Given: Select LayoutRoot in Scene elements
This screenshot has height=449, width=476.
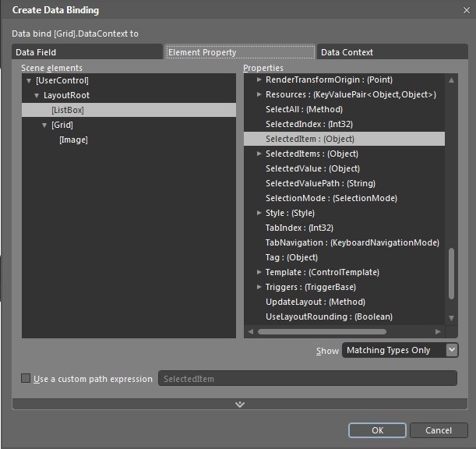Looking at the screenshot, I should 66,95.
